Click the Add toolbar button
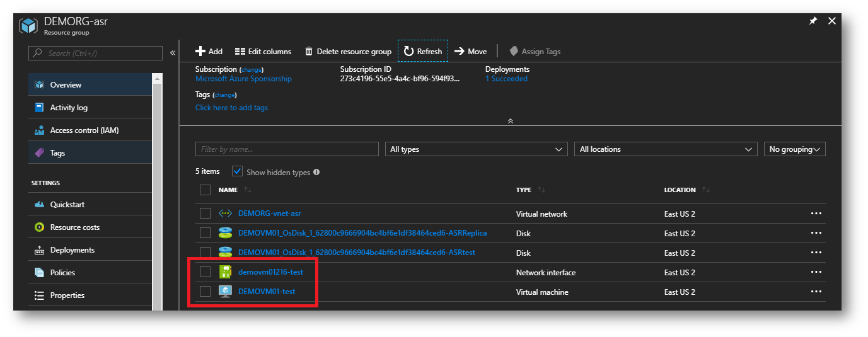 209,52
